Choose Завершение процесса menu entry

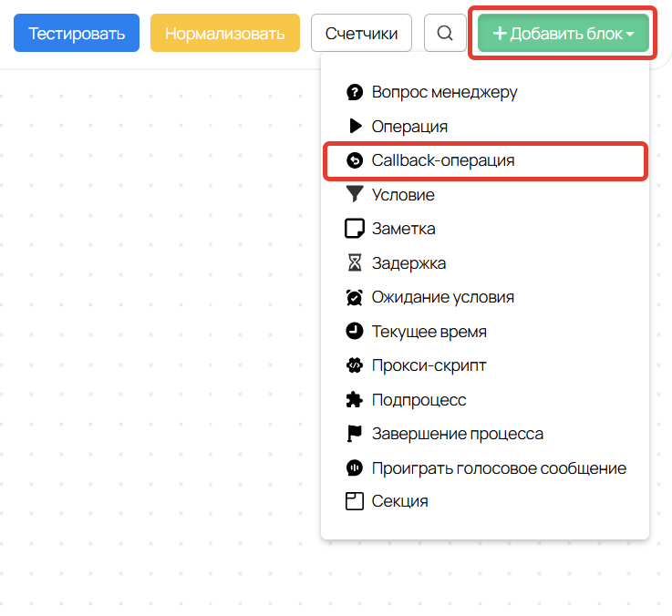pos(485,434)
